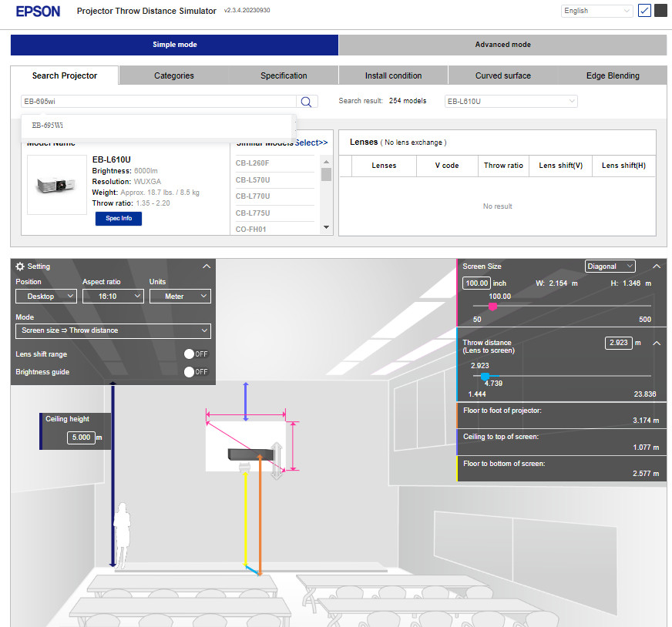672x627 pixels.
Task: Open the Categories tab
Action: pyautogui.click(x=174, y=75)
